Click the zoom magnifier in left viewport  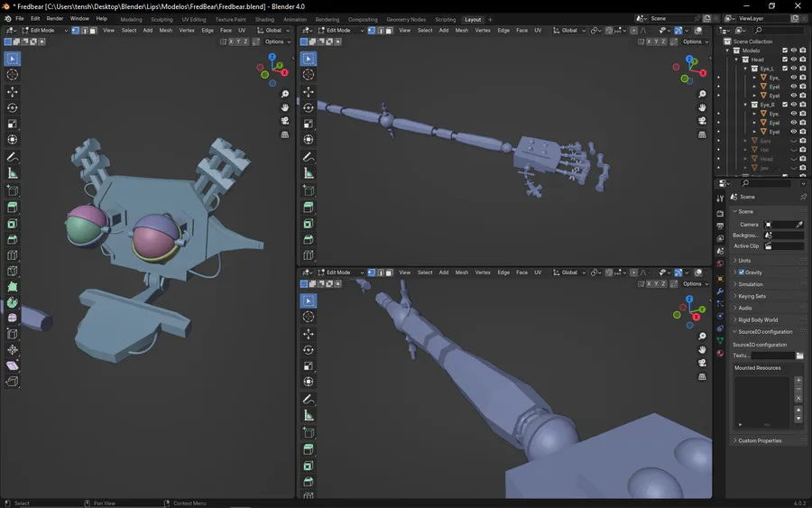click(x=285, y=94)
